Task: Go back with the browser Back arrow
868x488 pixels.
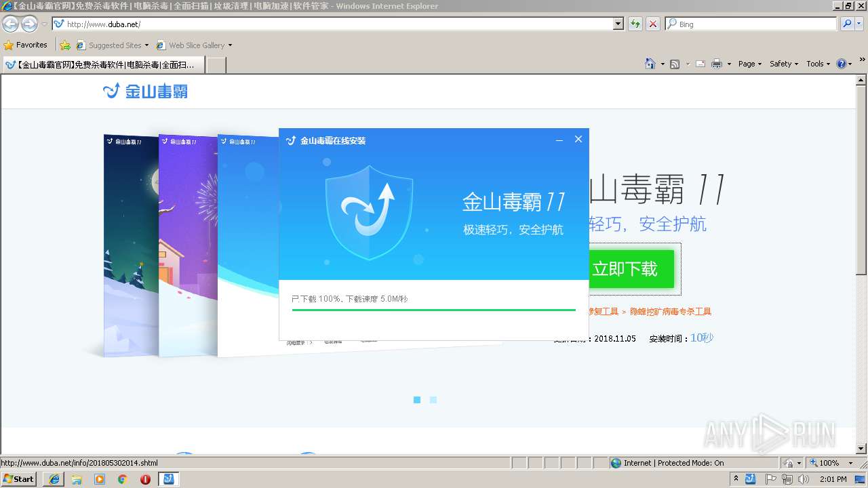Action: [11, 24]
